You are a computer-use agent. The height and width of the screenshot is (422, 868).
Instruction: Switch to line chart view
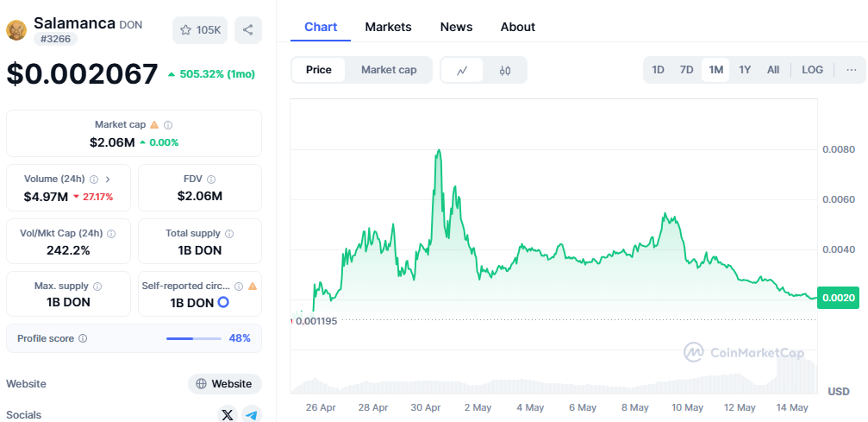pos(462,71)
